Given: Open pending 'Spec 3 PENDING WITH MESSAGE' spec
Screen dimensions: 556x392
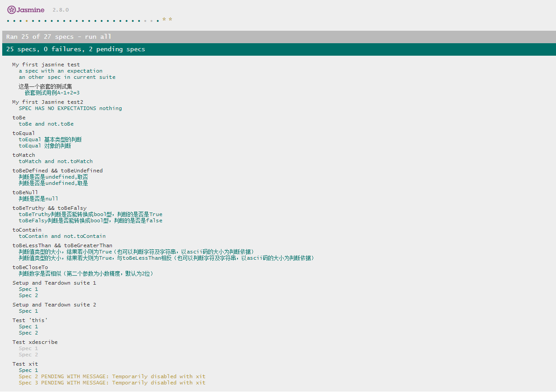Looking at the screenshot, I should [112, 383].
